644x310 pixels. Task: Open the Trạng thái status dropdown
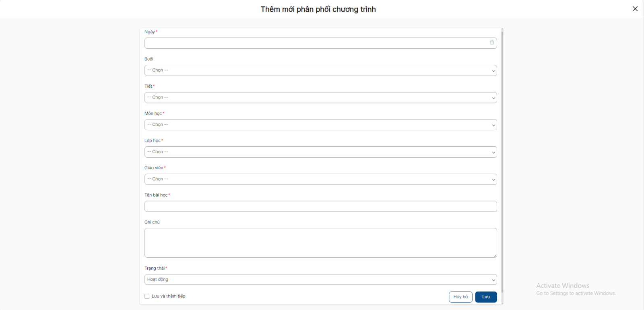pyautogui.click(x=320, y=279)
